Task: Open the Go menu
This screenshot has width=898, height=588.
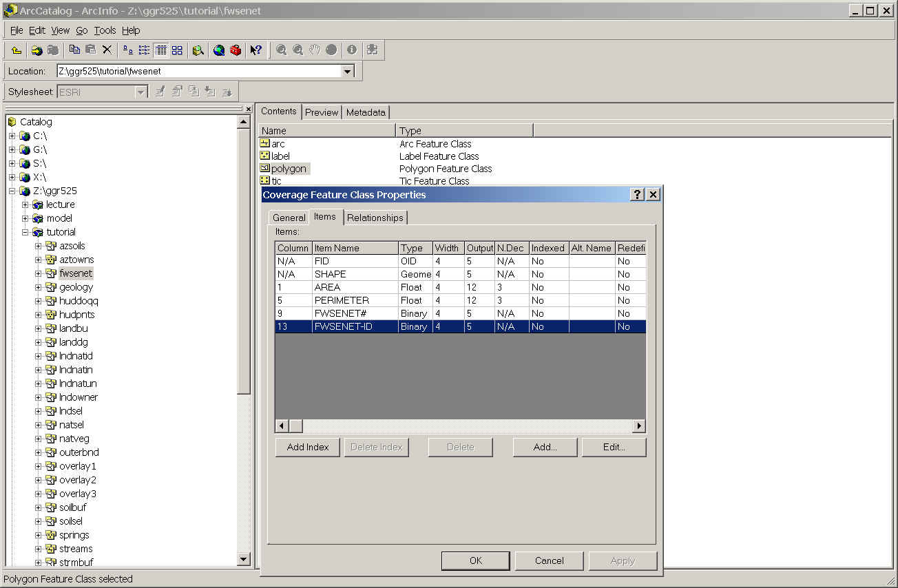Action: (x=82, y=30)
